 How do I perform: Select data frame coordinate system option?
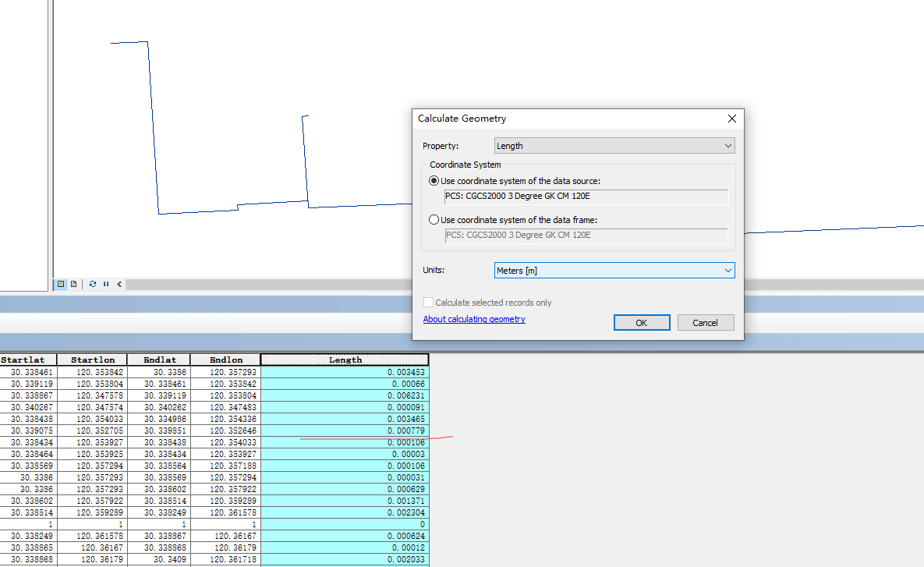pyautogui.click(x=434, y=220)
